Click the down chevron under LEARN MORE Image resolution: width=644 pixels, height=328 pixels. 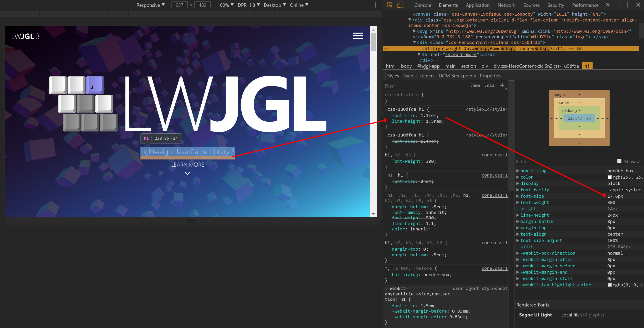pyautogui.click(x=188, y=173)
